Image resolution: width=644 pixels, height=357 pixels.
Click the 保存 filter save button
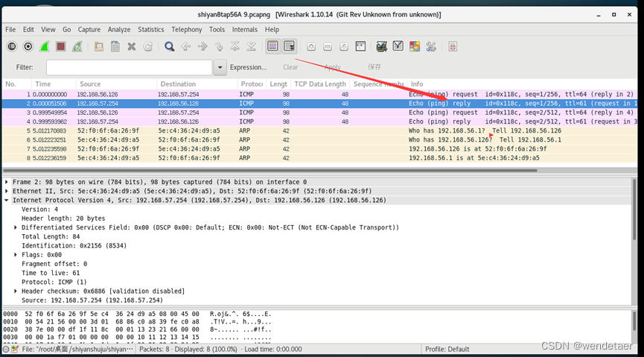point(374,67)
